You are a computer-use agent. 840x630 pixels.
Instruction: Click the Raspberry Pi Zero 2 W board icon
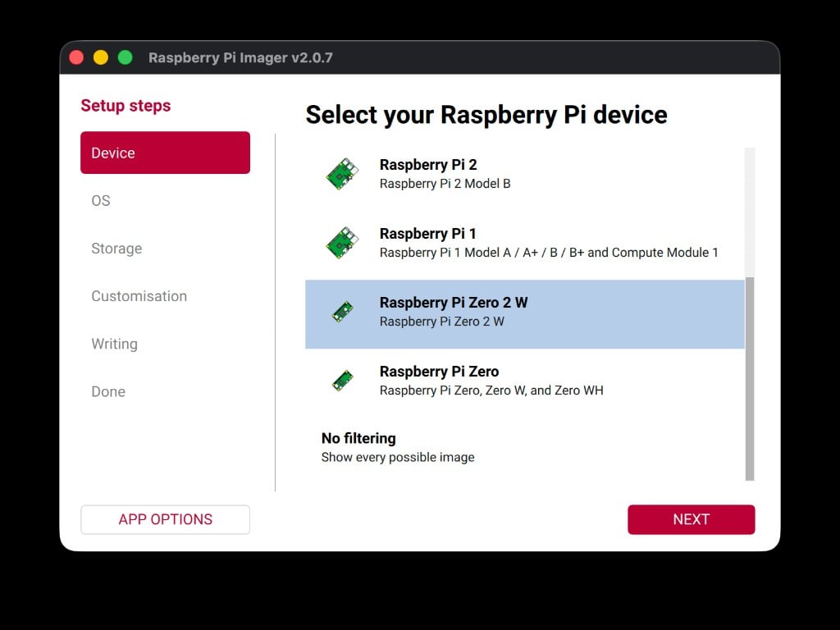click(x=343, y=312)
